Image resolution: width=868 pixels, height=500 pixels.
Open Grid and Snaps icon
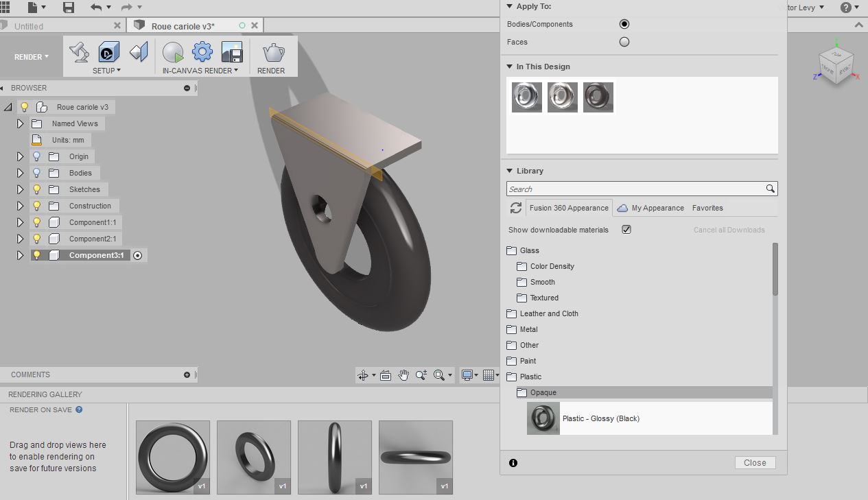click(x=489, y=375)
